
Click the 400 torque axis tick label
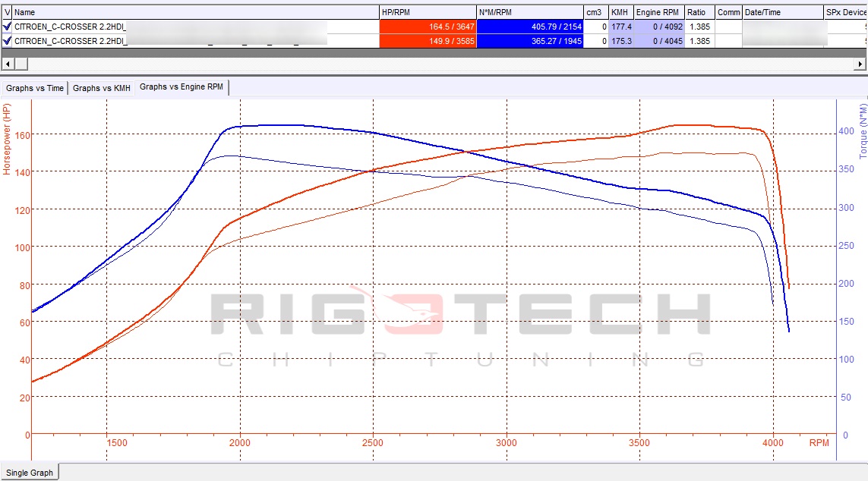tap(846, 131)
